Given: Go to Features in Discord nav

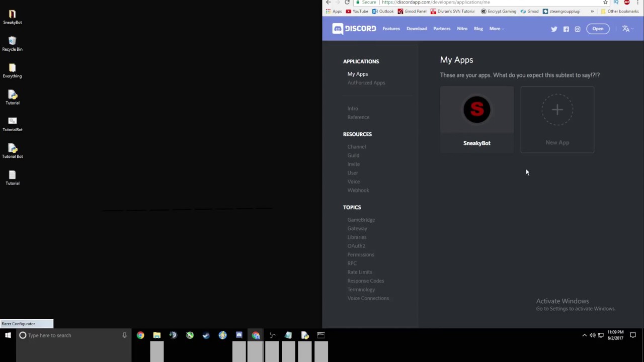Looking at the screenshot, I should (391, 29).
